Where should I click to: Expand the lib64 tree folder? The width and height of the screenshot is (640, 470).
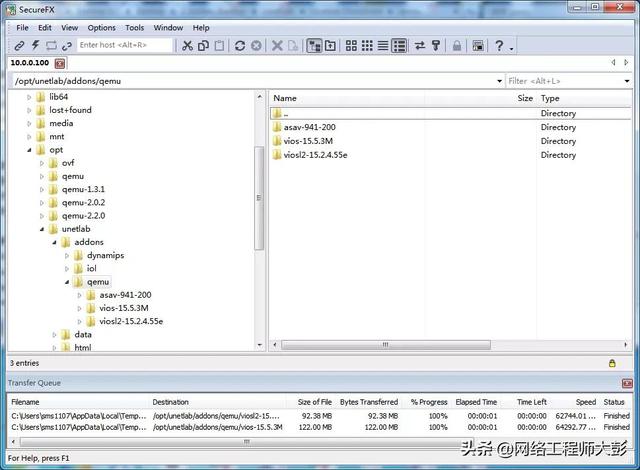pos(29,98)
